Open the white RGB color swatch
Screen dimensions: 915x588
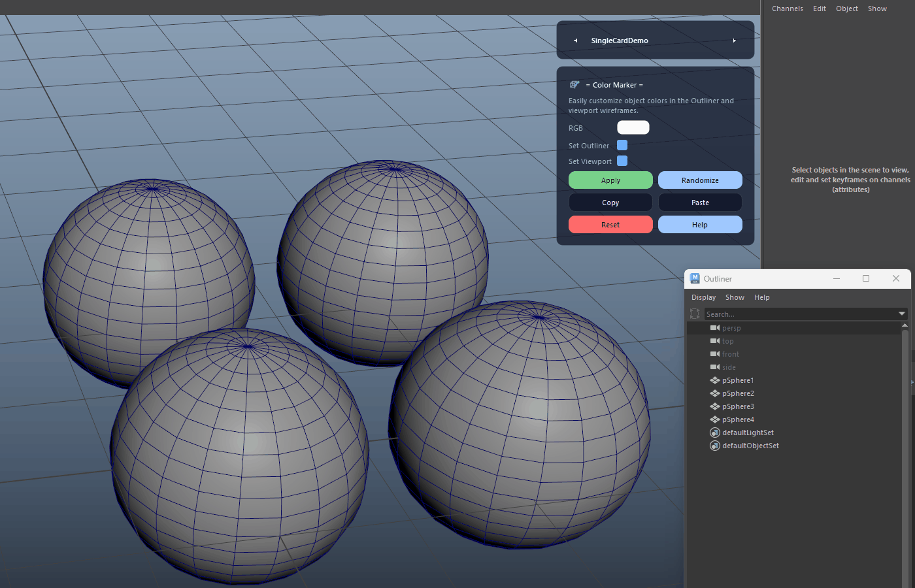tap(633, 127)
